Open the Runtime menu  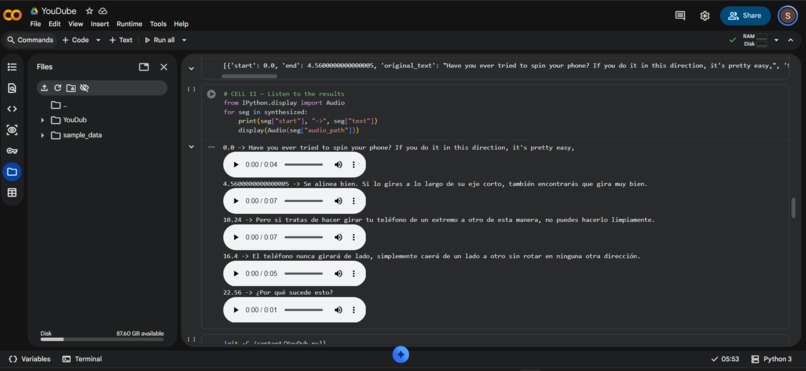click(x=130, y=24)
